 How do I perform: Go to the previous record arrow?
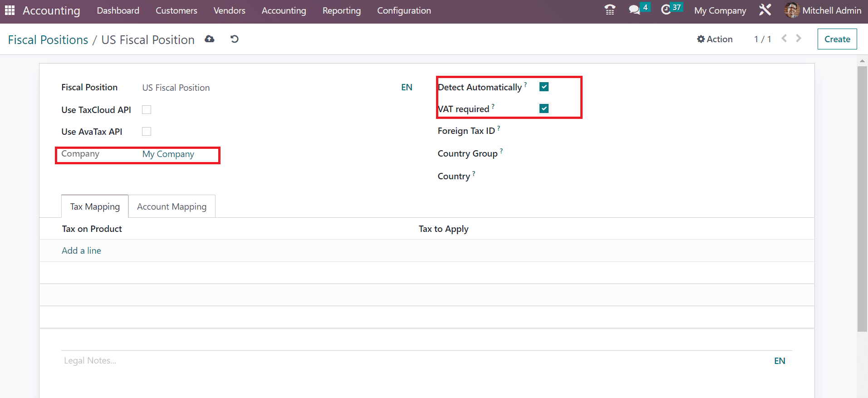784,39
